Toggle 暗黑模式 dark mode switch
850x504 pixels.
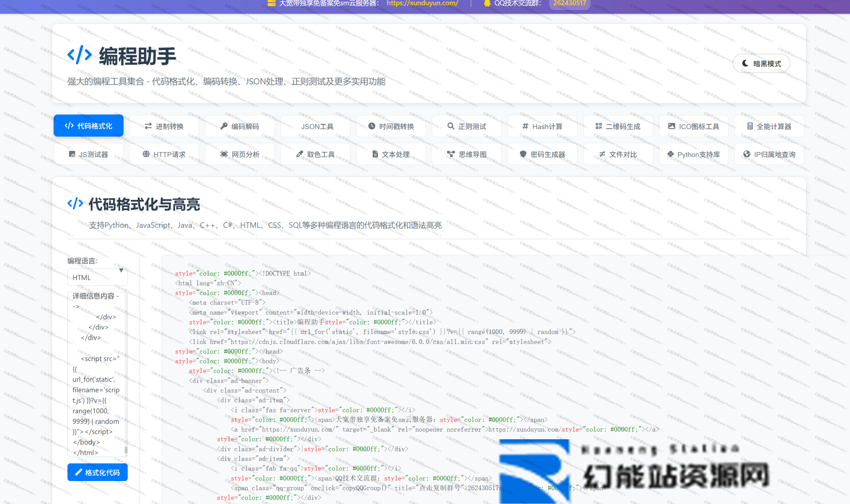(761, 63)
